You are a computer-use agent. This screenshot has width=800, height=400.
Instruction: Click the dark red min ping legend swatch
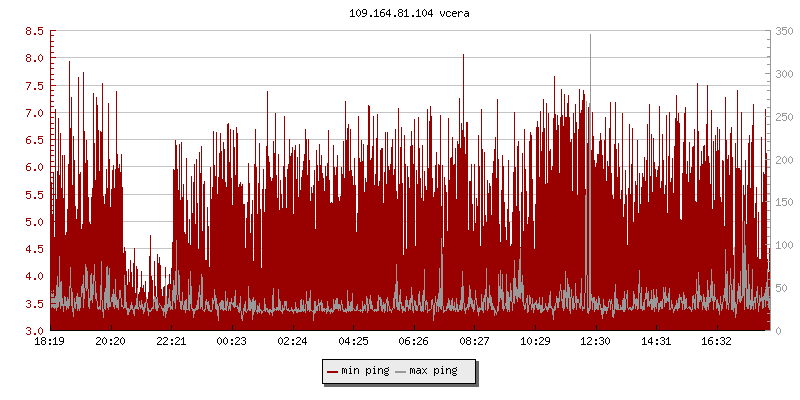(x=333, y=372)
